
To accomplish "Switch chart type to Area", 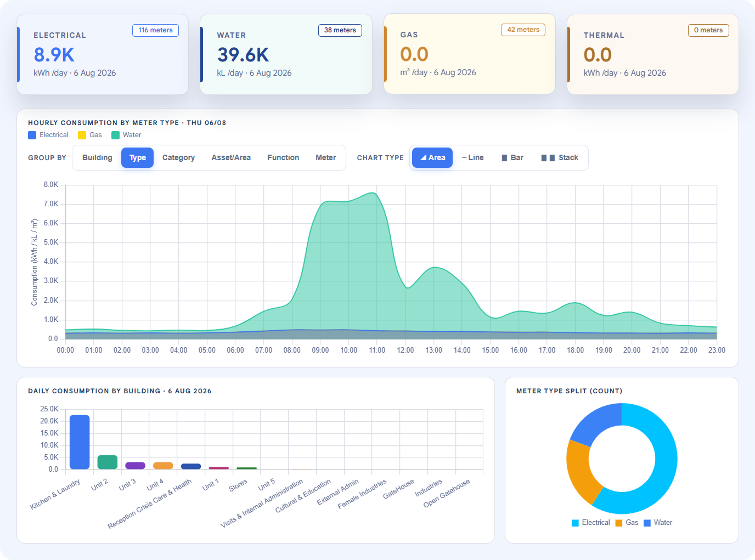I will coord(432,158).
